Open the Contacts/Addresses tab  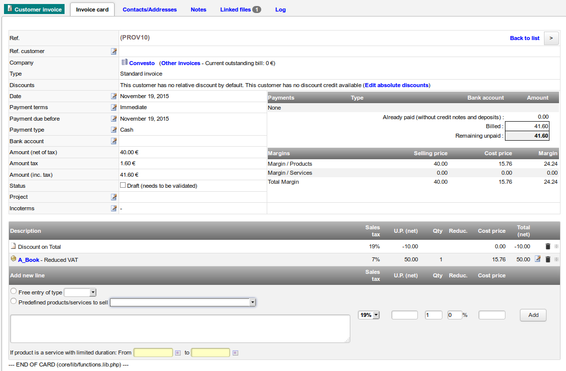point(149,10)
